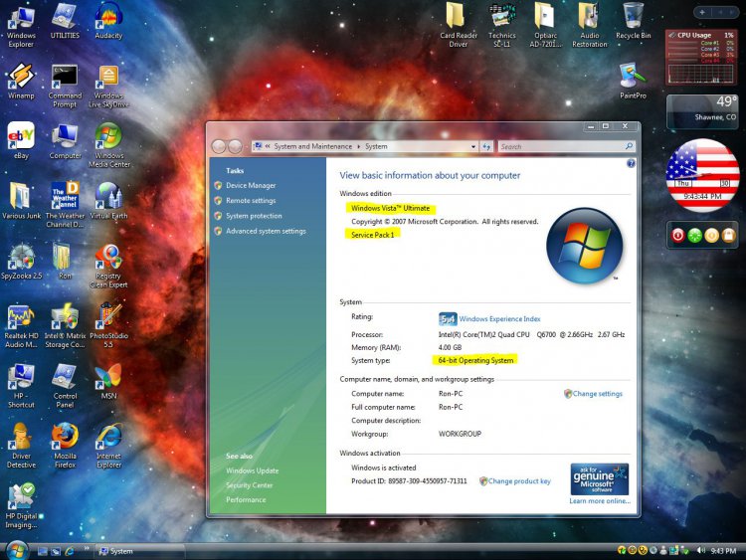Open the Windows Live SkyDrive icon
This screenshot has height=560, width=746.
(x=108, y=87)
